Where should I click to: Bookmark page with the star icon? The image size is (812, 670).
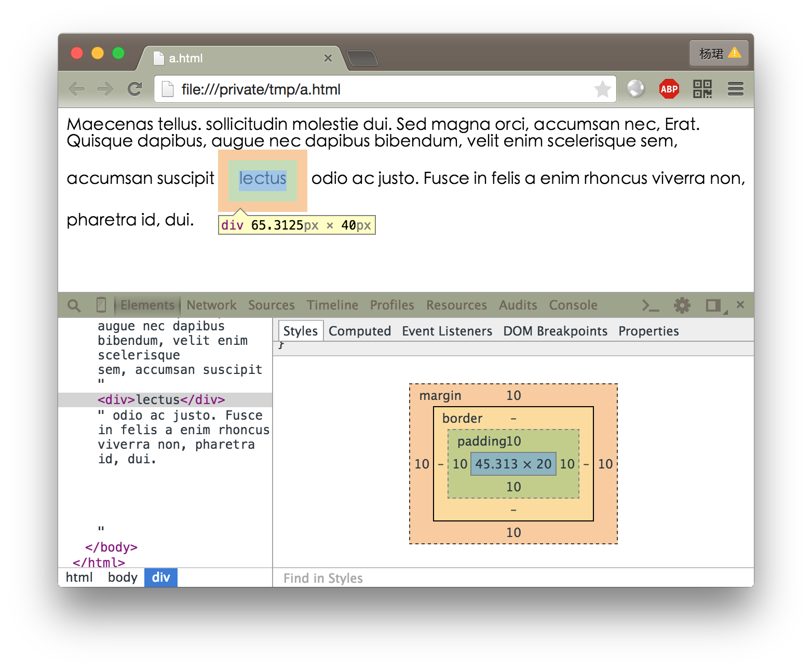pyautogui.click(x=602, y=89)
